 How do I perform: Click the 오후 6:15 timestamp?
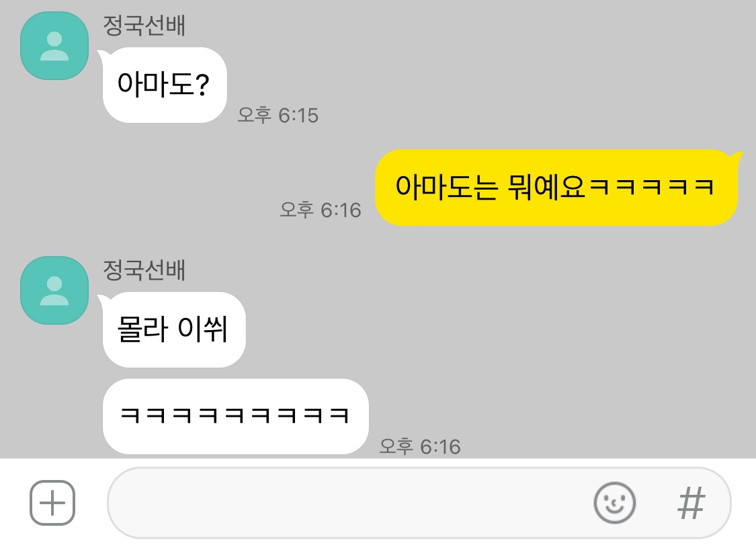(x=278, y=115)
